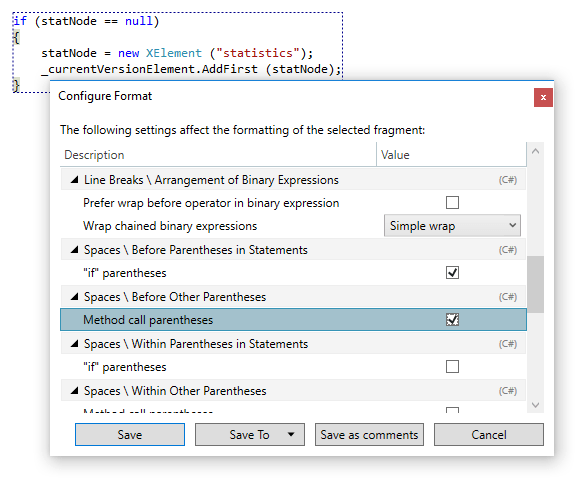Collapse Spaces \ Within Other Parentheses group

point(75,391)
